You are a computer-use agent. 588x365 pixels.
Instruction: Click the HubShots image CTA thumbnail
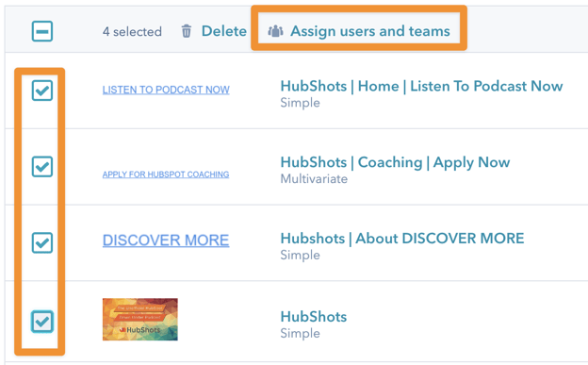pyautogui.click(x=140, y=320)
